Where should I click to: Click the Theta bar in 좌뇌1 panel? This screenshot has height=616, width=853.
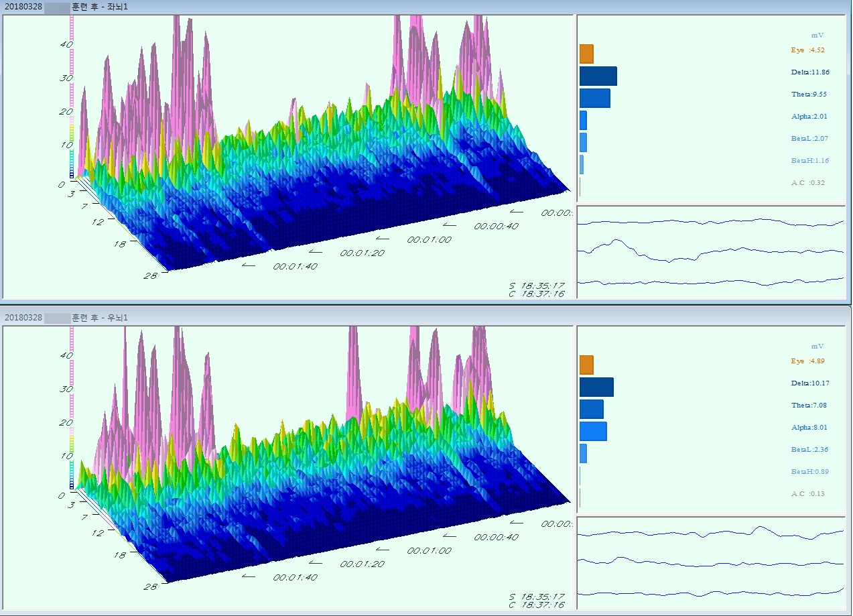[x=594, y=98]
